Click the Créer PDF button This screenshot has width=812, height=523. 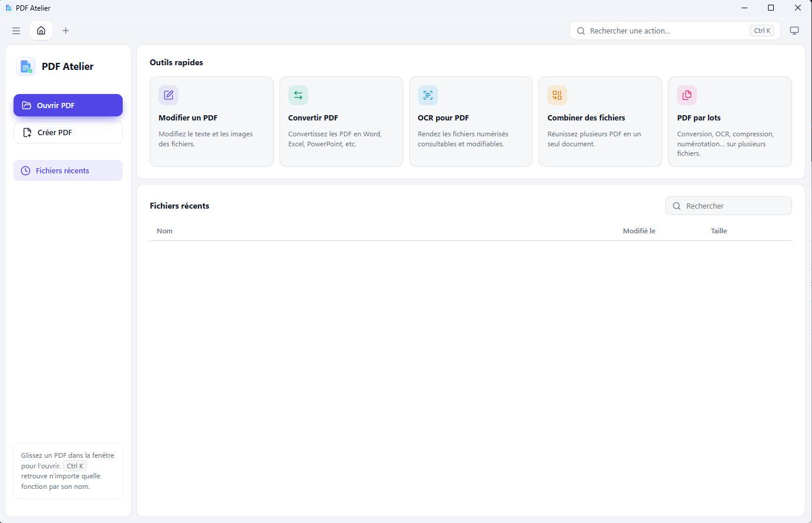pyautogui.click(x=68, y=132)
